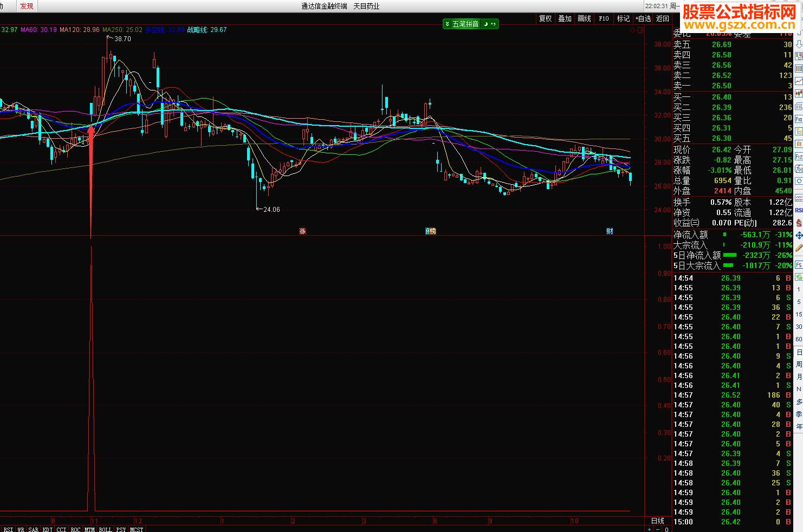803x532 pixels.
Task: Click the 卖一 ask price 26.50
Action: click(721, 86)
